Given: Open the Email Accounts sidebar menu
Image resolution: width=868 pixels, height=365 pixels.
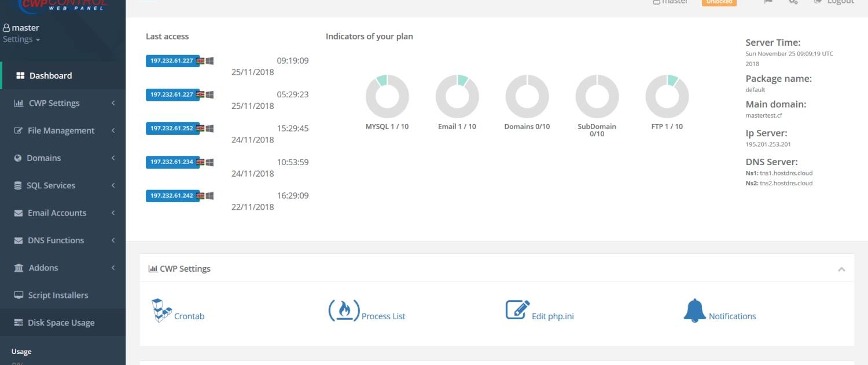Looking at the screenshot, I should tap(63, 213).
